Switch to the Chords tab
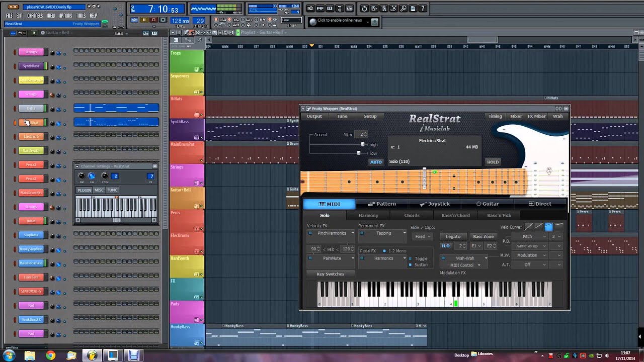 [x=412, y=215]
